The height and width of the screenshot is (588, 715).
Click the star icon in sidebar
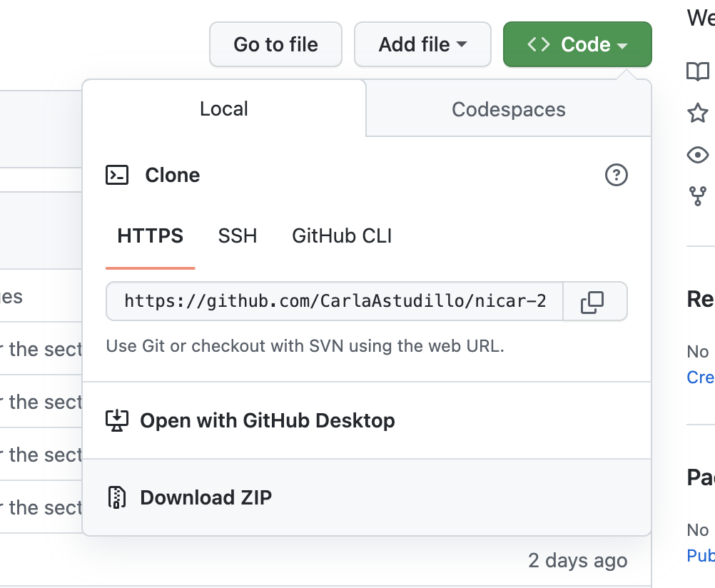(698, 113)
